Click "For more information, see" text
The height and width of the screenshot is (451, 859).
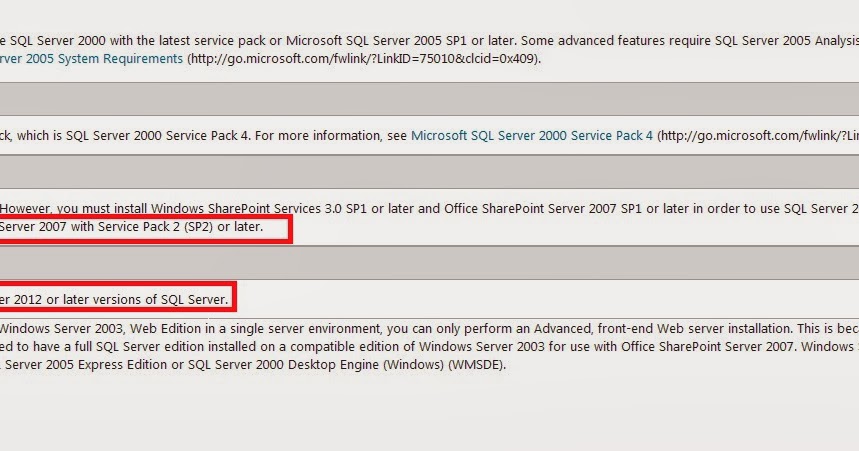tap(331, 135)
